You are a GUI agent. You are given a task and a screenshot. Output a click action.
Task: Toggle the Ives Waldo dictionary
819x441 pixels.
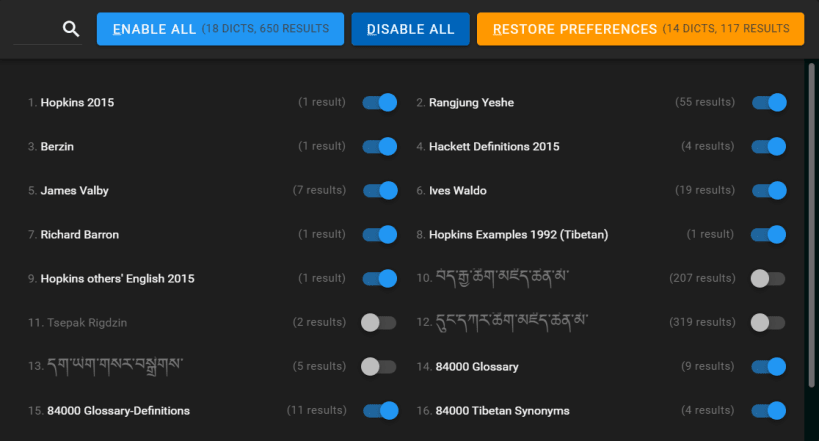pos(769,190)
